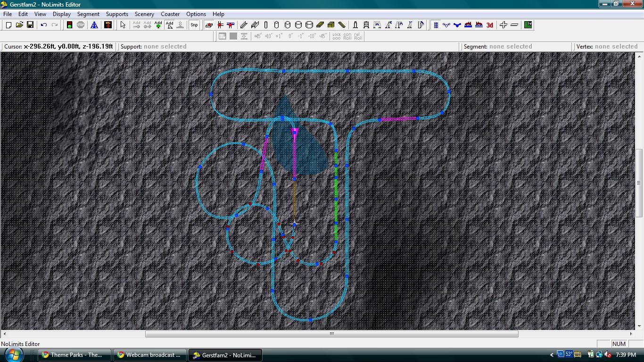Open the Windows Start menu

point(13,354)
